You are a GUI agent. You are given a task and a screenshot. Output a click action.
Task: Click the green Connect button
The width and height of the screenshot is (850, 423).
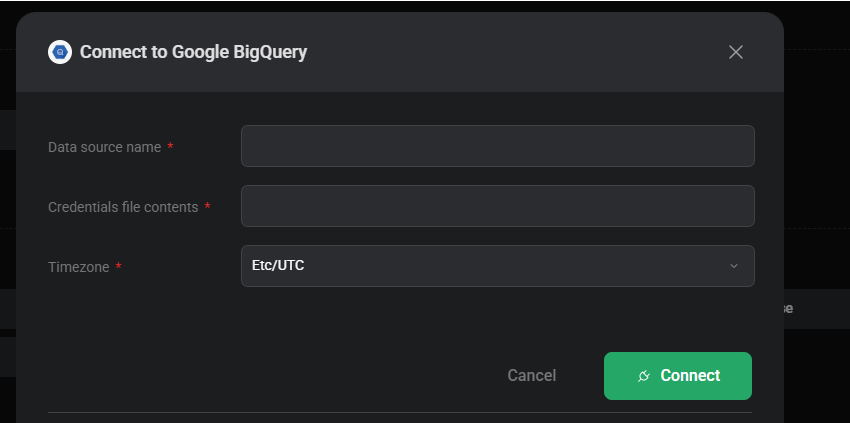678,376
